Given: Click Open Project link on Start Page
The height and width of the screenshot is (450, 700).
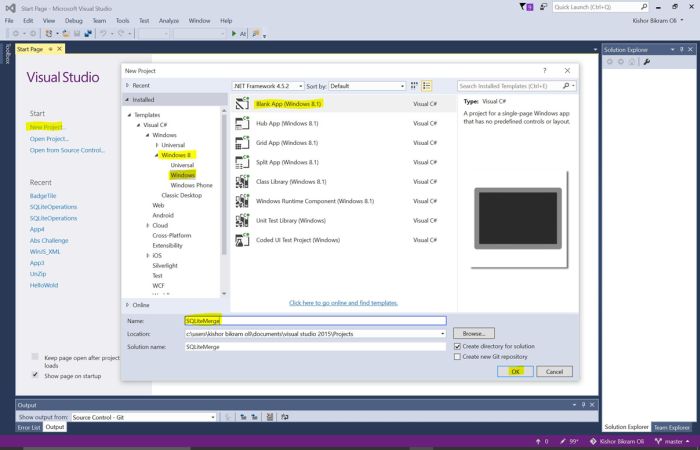Looking at the screenshot, I should 49,139.
